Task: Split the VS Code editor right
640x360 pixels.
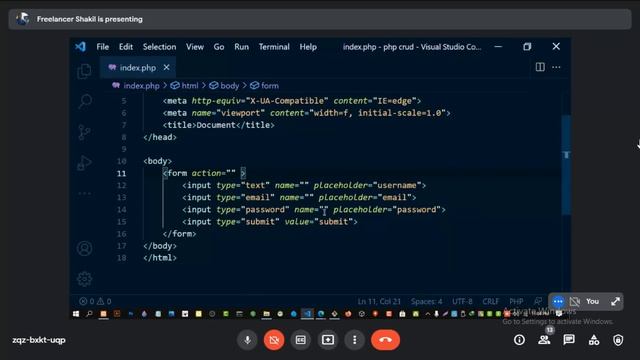Action: click(540, 67)
